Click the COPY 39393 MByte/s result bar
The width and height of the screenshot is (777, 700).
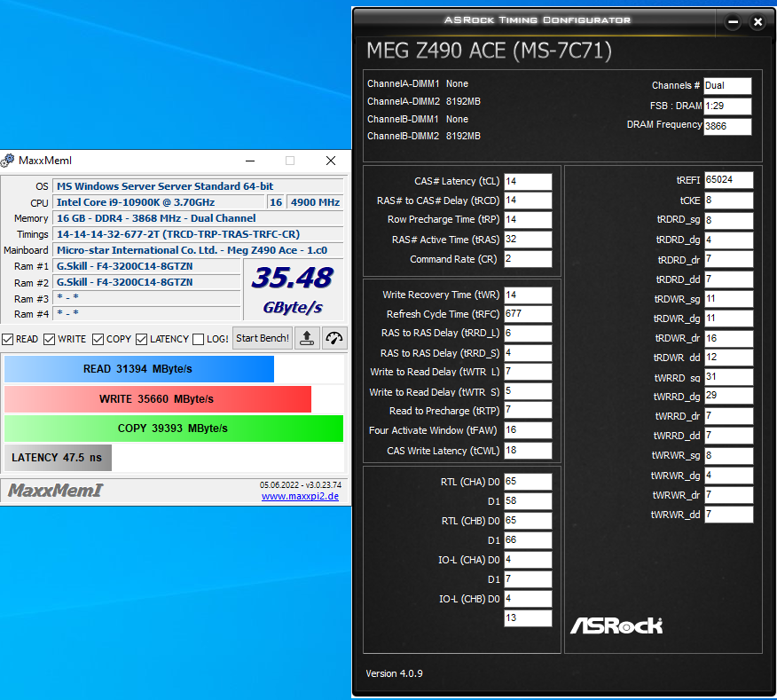174,429
